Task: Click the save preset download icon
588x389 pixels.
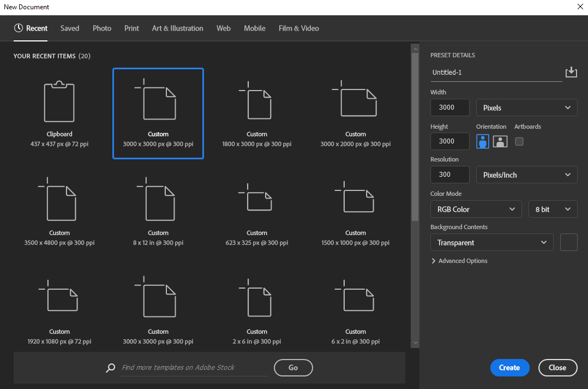Action: pyautogui.click(x=571, y=71)
